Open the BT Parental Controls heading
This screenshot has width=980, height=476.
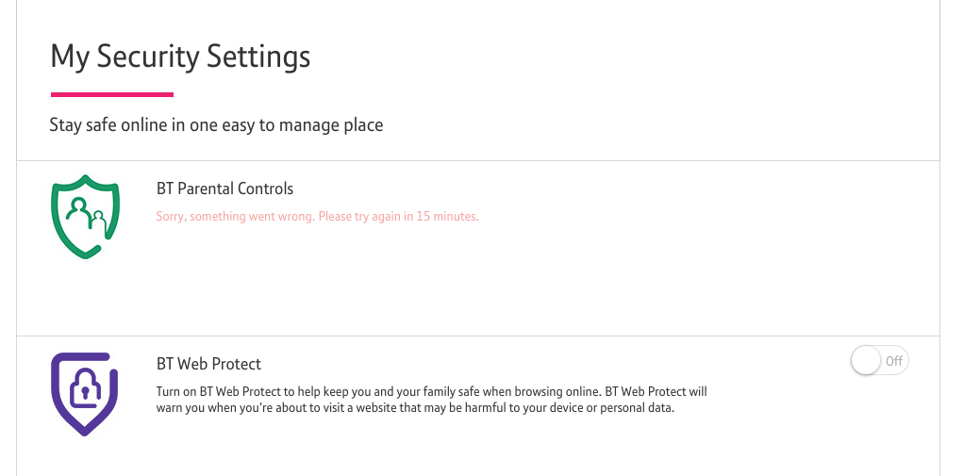click(224, 189)
